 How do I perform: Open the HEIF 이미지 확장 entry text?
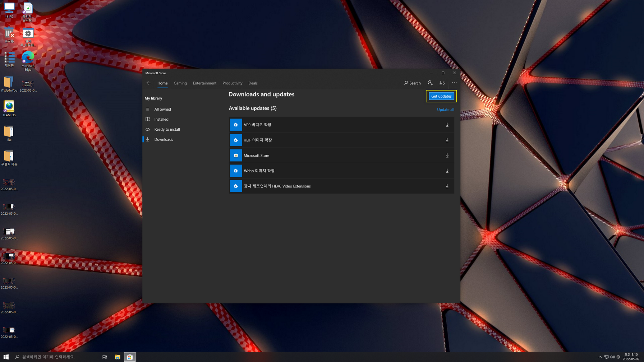coord(258,140)
